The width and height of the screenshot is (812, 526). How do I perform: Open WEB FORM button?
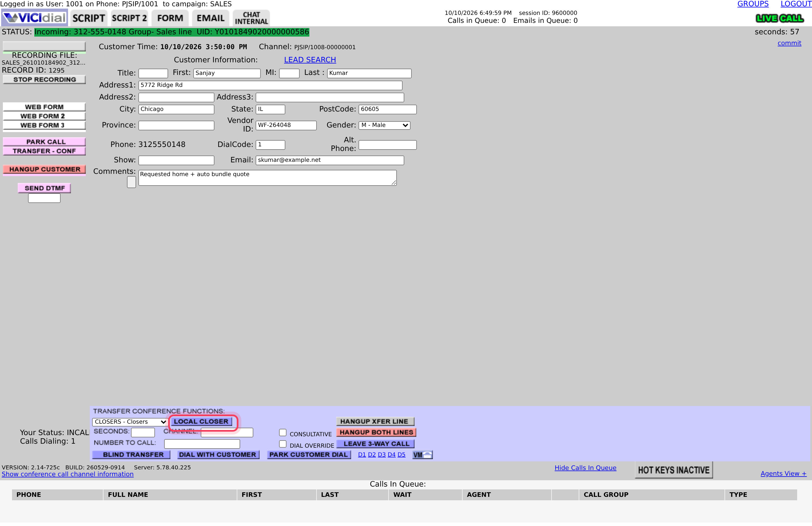pyautogui.click(x=44, y=107)
